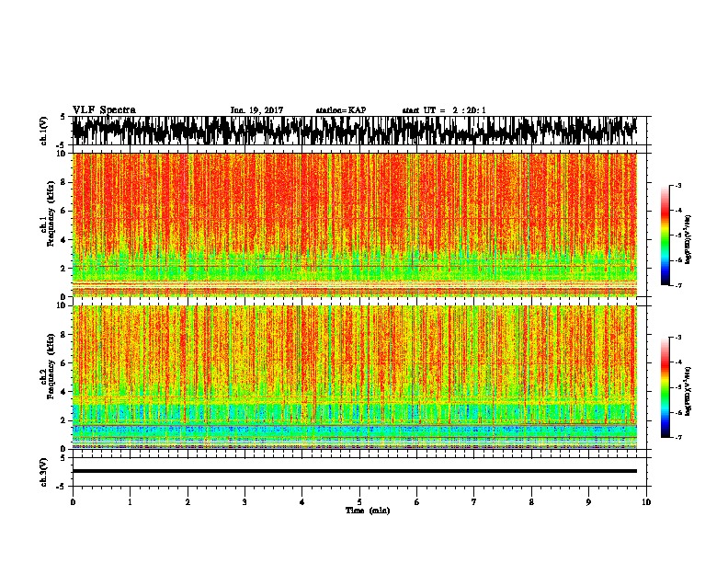This screenshot has width=728, height=563.
Task: Select the "start UT = 2 : 20: 1" text
Action: pyautogui.click(x=444, y=110)
